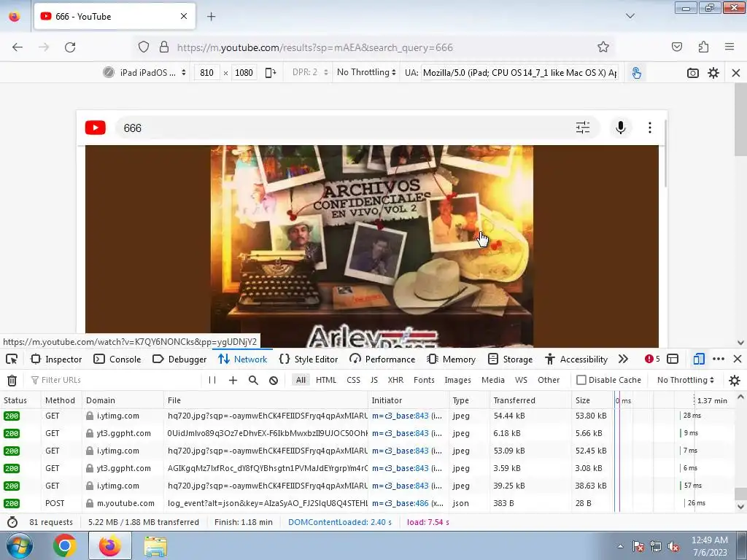This screenshot has width=747, height=560.
Task: Pause network log recording
Action: (212, 380)
